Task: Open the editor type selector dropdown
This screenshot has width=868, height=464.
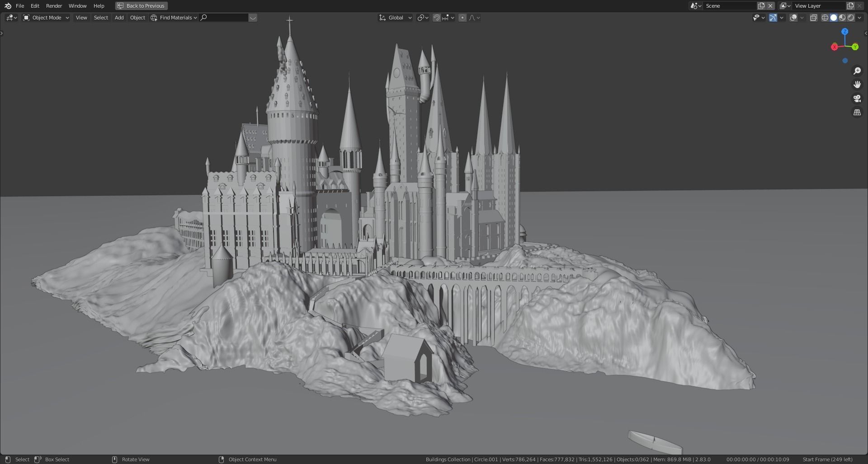Action: (x=11, y=18)
